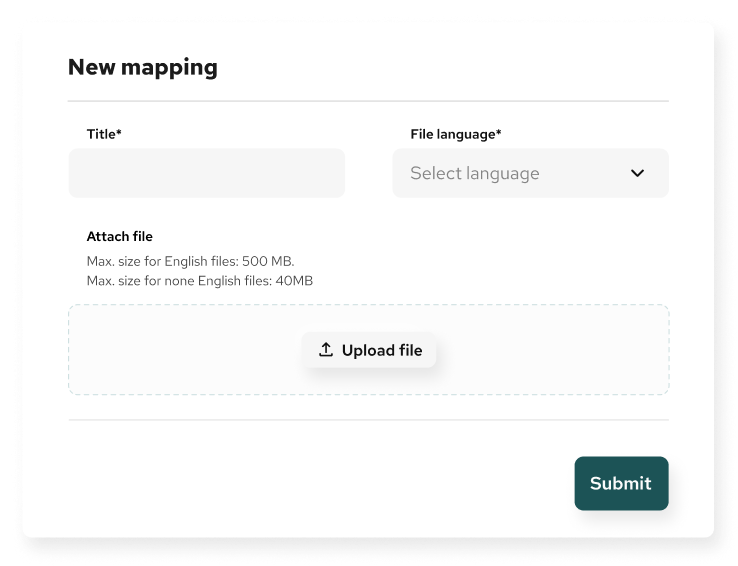Click the 'Submit' text on green button

tap(620, 483)
